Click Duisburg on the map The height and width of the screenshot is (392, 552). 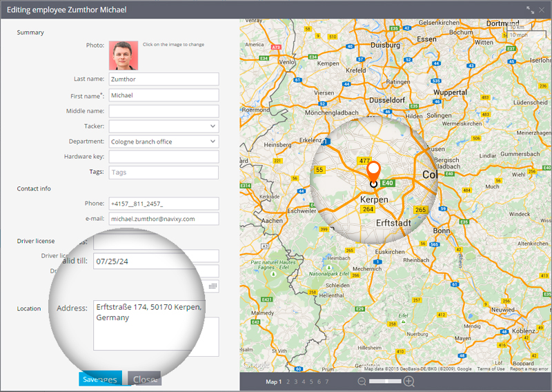(385, 45)
